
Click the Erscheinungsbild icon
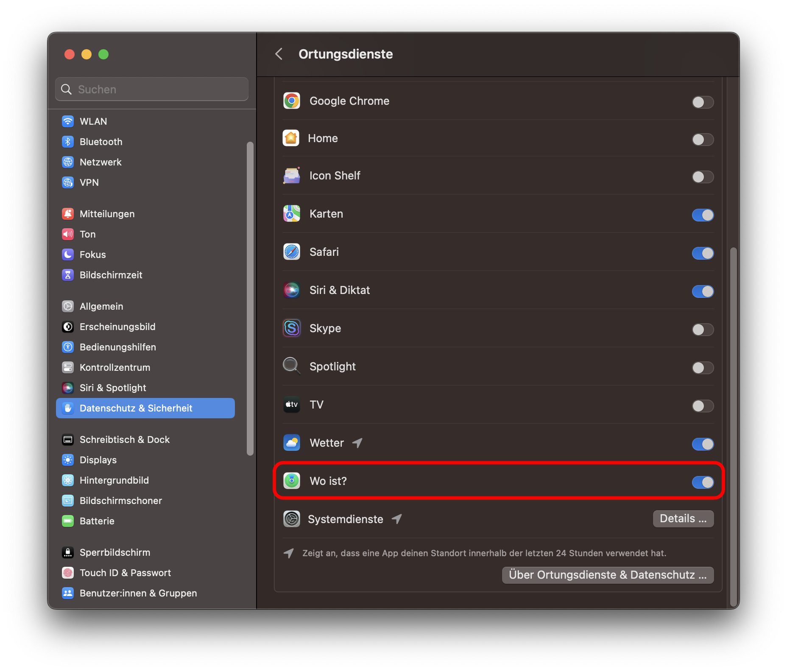point(68,327)
